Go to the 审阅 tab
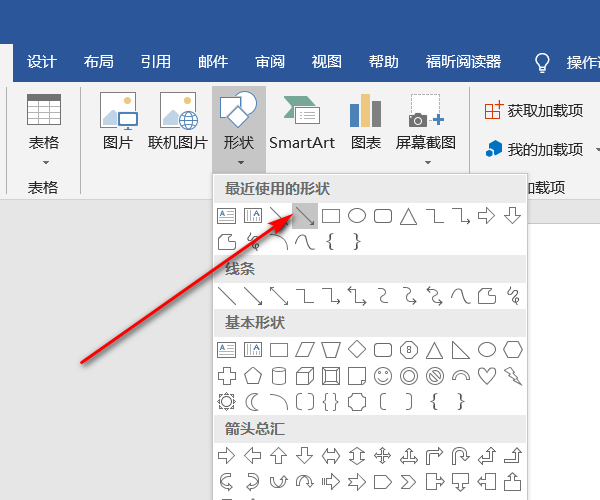This screenshot has height=500, width=600. tap(270, 62)
